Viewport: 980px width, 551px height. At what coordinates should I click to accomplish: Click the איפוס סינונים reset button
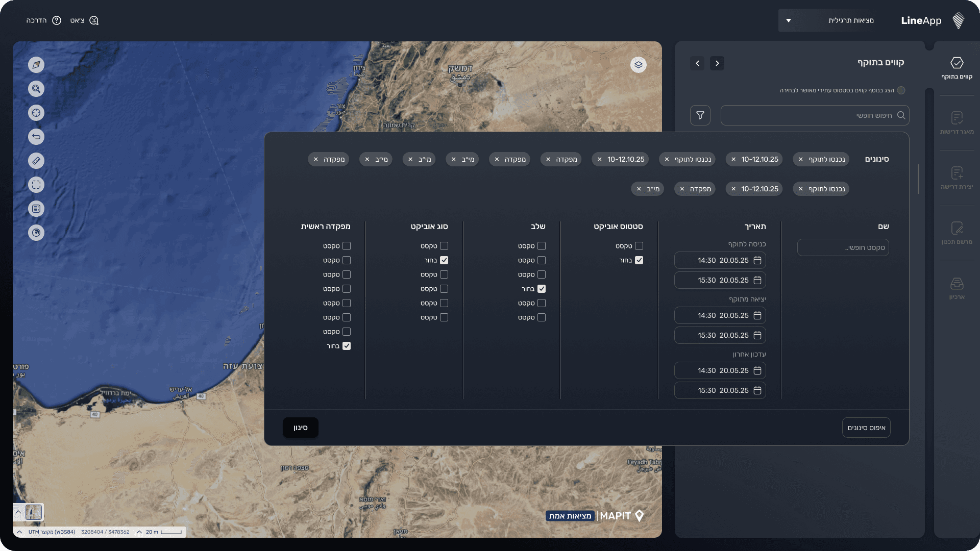[x=866, y=428]
